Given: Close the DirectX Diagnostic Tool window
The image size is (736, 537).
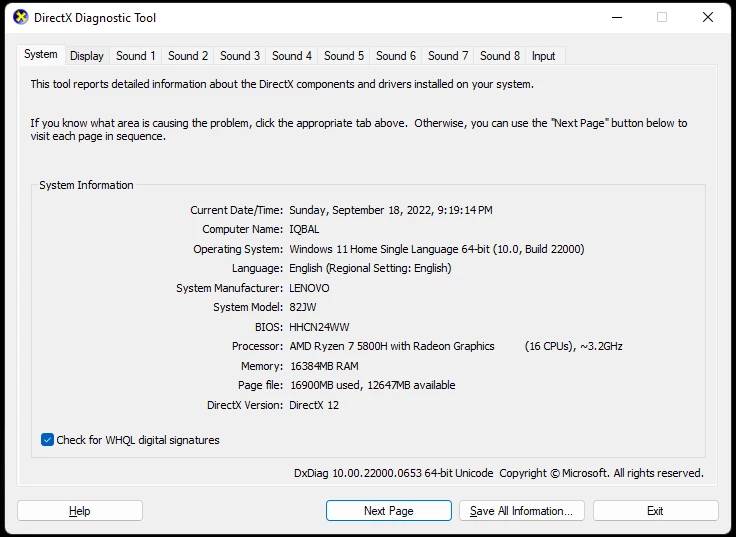Looking at the screenshot, I should click(x=708, y=17).
